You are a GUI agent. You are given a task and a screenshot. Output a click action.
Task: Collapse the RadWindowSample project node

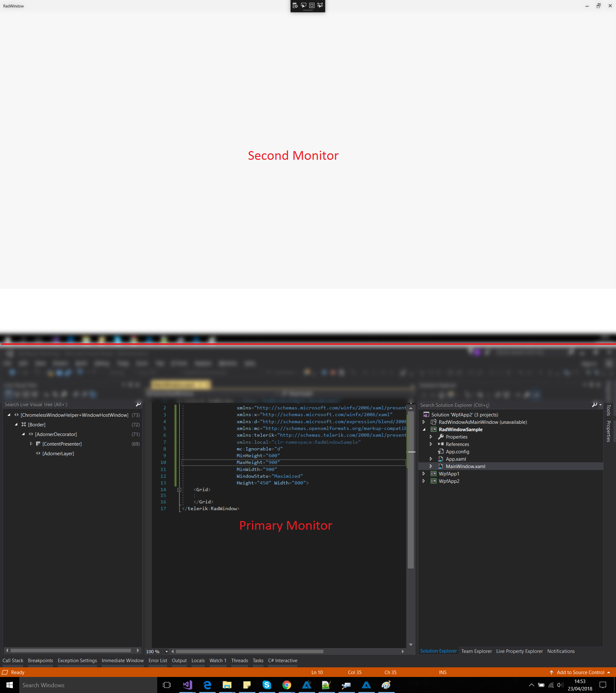(x=424, y=430)
